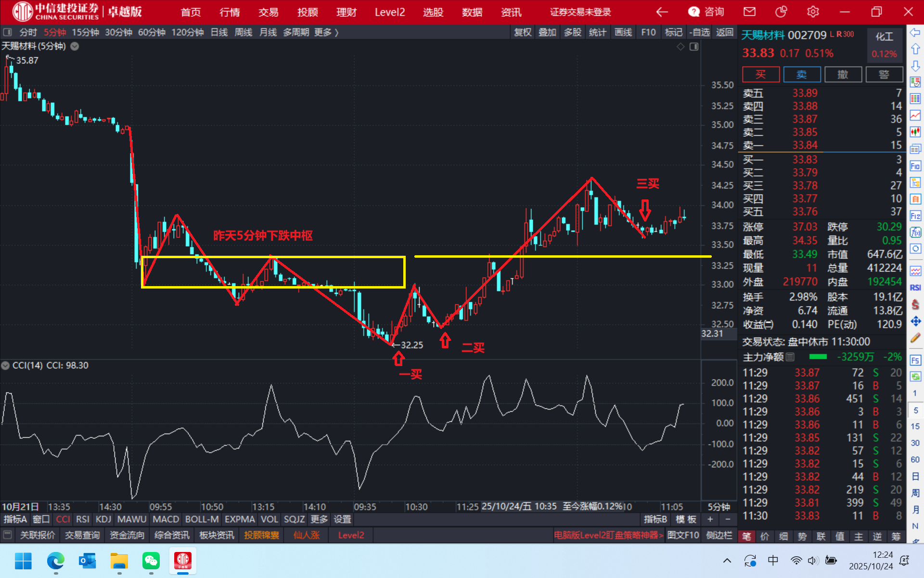Expand the dropdown beside 天赐材料(5分钟) title
This screenshot has width=924, height=578.
pos(75,46)
